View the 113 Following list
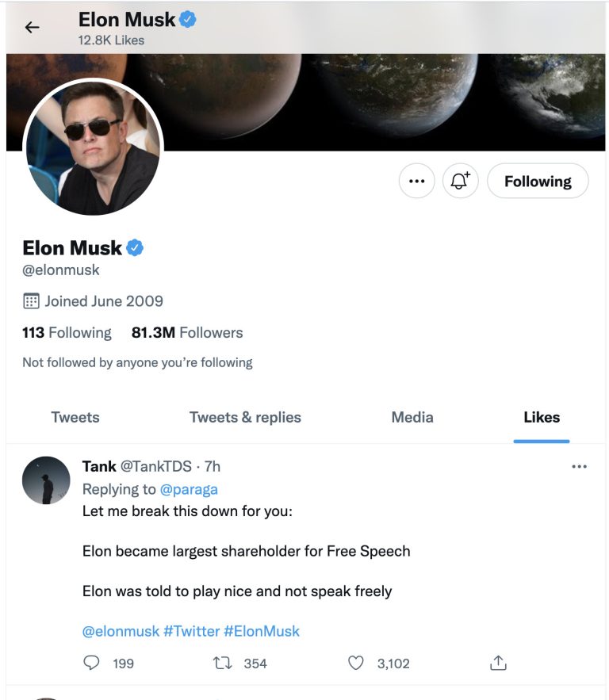609x700 pixels. click(x=67, y=332)
